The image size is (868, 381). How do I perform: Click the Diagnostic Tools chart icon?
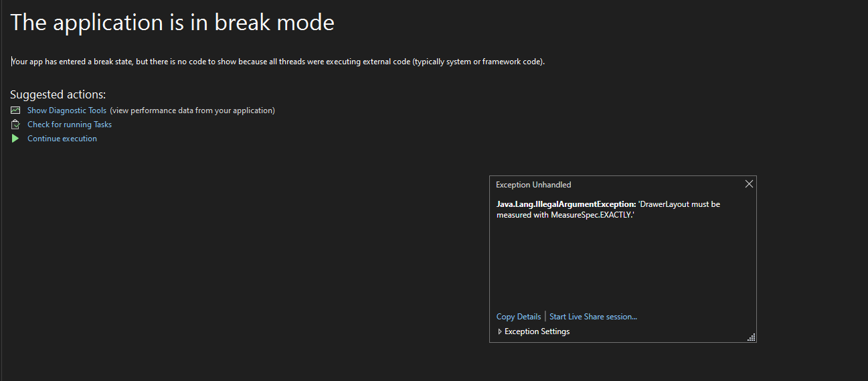coord(15,110)
